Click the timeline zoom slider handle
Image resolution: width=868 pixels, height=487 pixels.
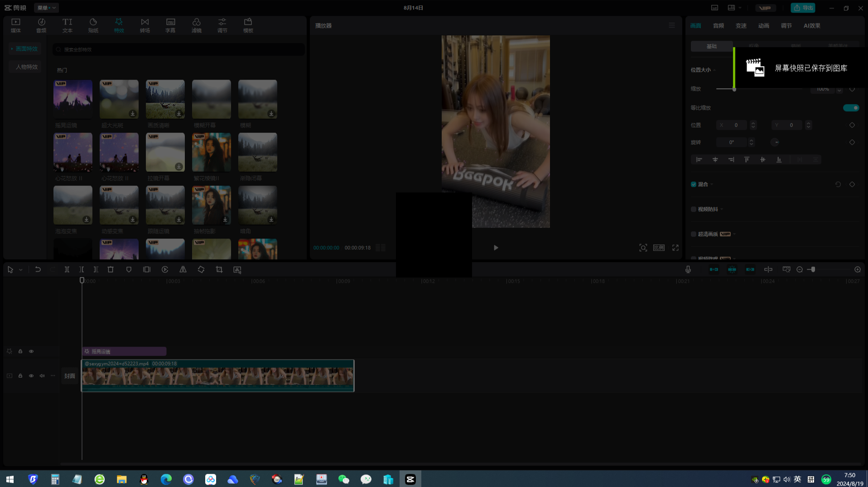coord(813,269)
